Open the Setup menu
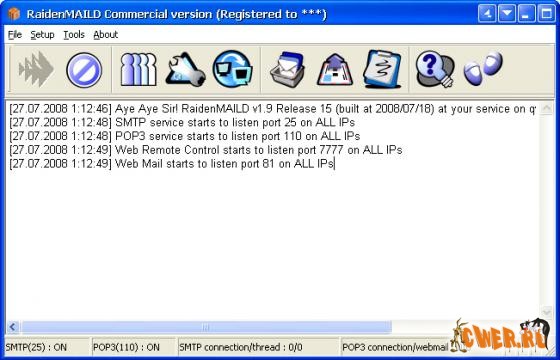Image resolution: width=560 pixels, height=360 pixels. 42,35
